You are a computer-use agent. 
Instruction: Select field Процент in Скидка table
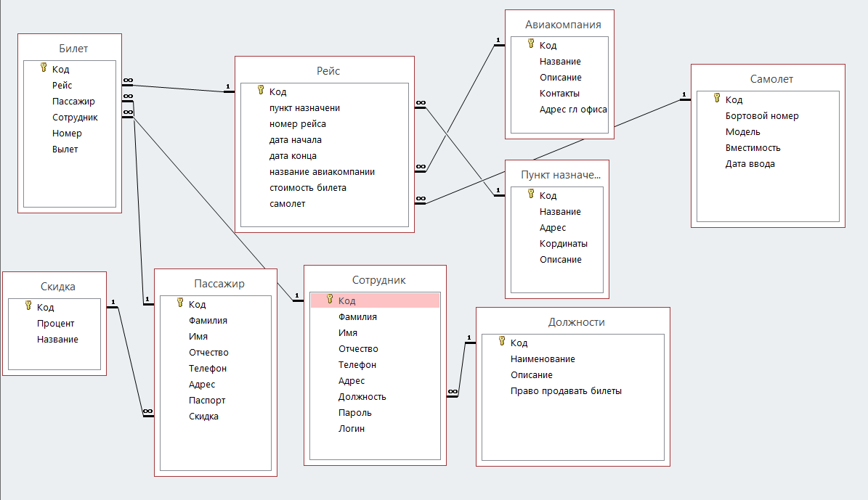coord(54,324)
